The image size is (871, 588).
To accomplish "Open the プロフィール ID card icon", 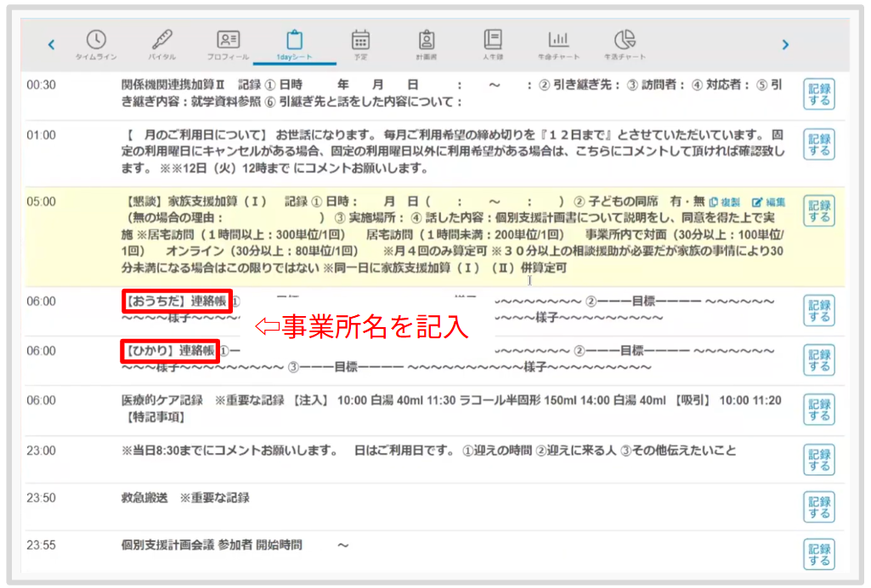I will (x=228, y=43).
